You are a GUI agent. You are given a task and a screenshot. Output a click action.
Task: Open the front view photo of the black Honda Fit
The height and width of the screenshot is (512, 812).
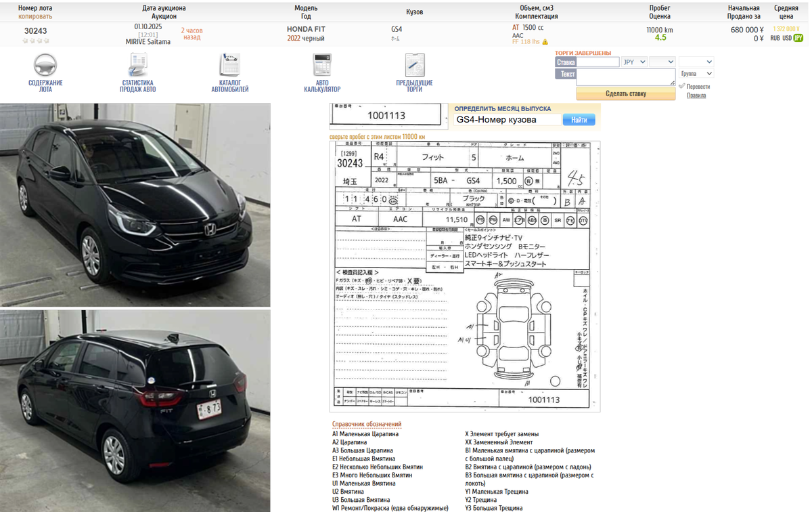click(135, 205)
